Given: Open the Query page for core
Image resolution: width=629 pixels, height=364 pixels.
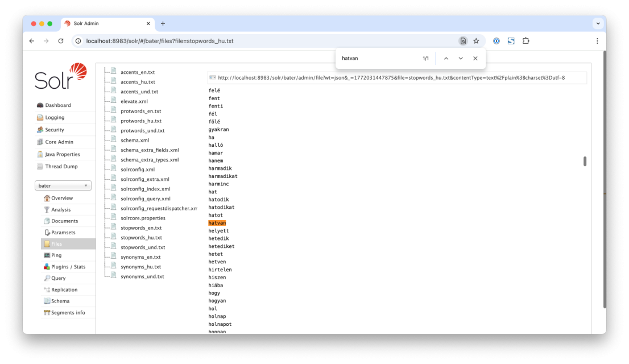Looking at the screenshot, I should [x=58, y=278].
